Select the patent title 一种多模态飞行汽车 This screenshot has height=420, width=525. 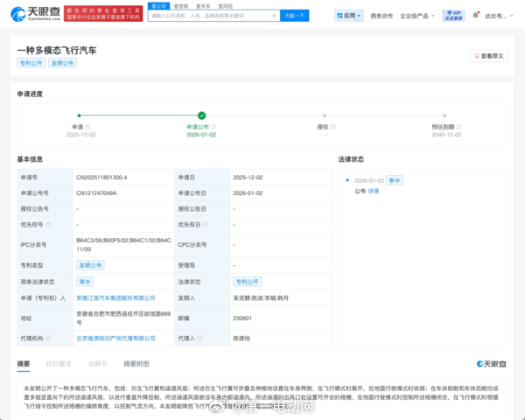tap(57, 50)
